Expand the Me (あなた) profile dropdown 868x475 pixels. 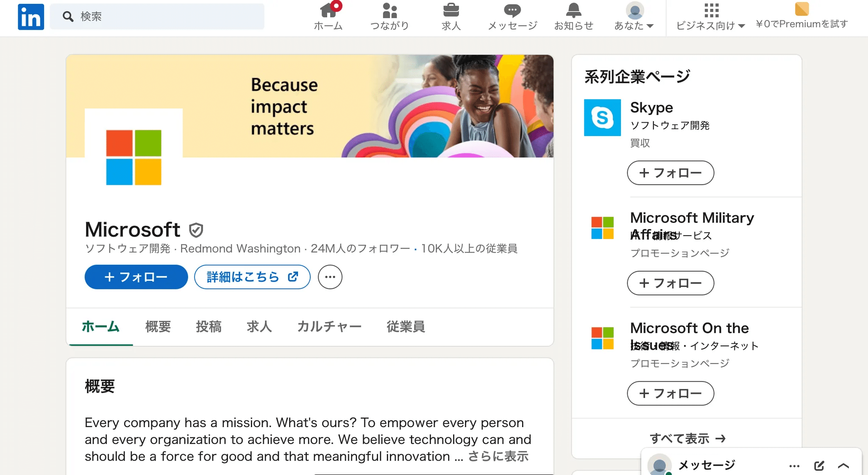[634, 17]
